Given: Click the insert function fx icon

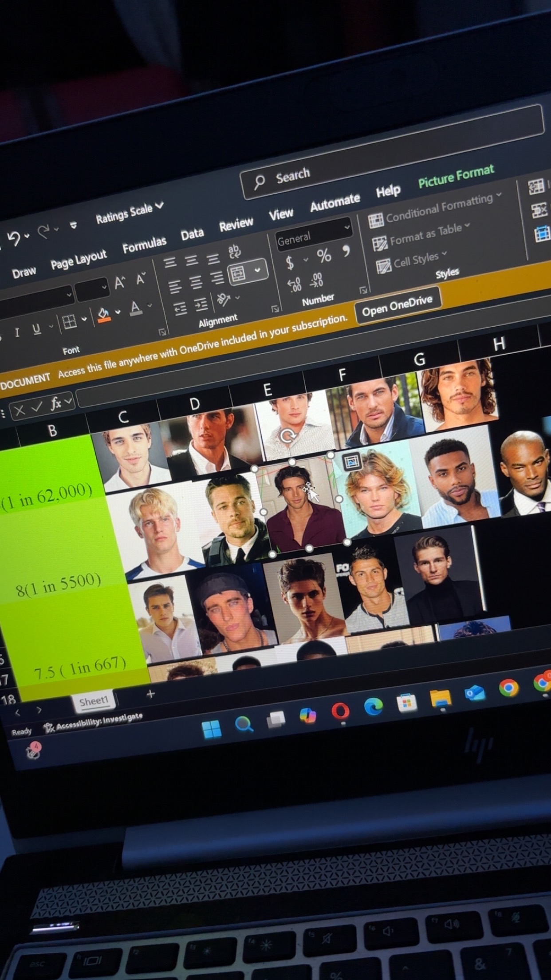Looking at the screenshot, I should [x=56, y=404].
